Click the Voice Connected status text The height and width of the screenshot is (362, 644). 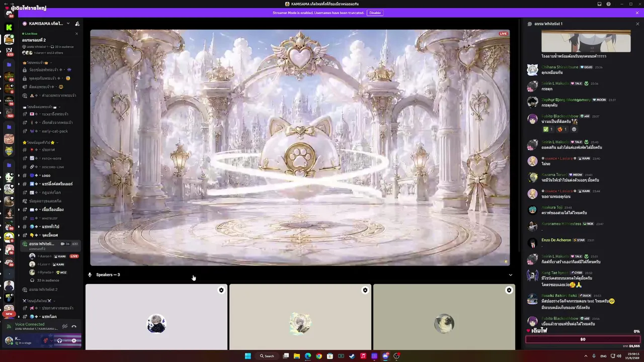[30, 324]
